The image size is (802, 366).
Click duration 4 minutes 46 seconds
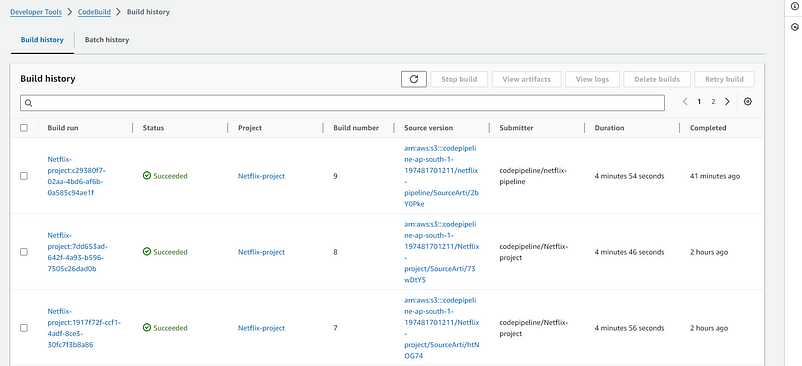click(x=629, y=252)
